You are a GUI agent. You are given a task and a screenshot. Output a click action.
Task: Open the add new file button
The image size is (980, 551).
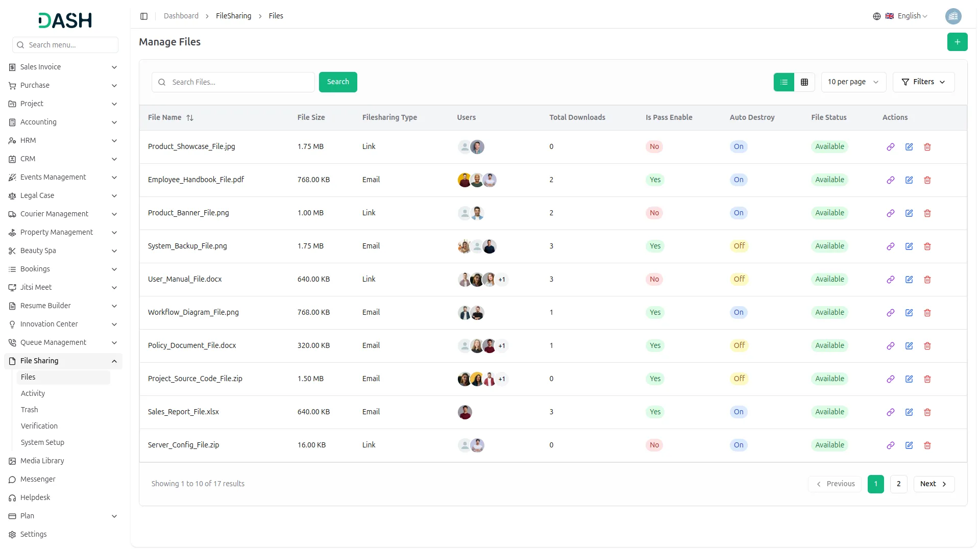(958, 42)
